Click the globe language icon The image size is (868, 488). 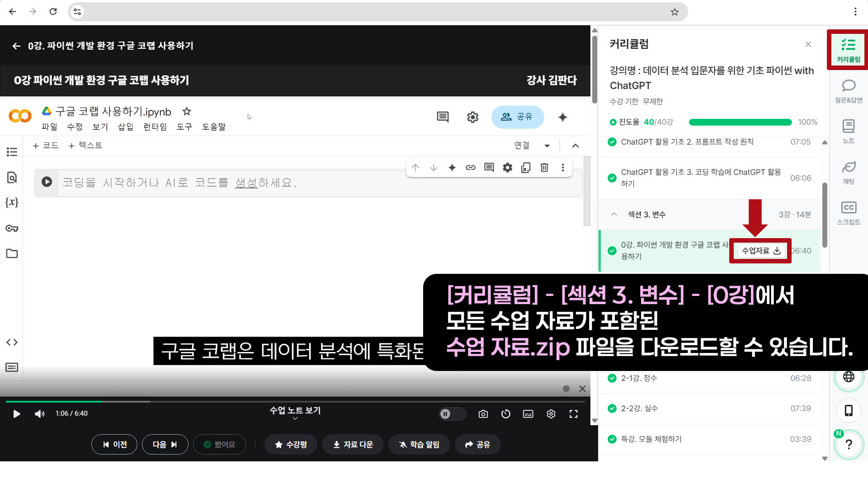coord(849,376)
